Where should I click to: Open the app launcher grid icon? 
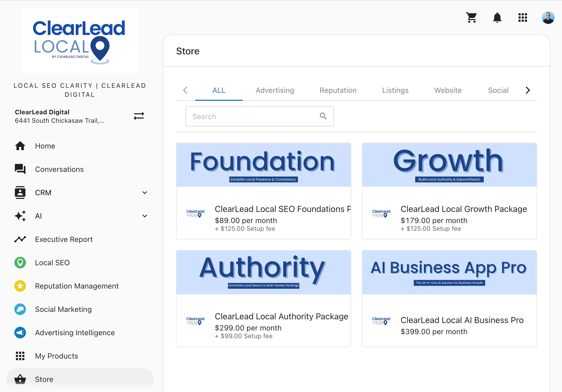point(523,18)
